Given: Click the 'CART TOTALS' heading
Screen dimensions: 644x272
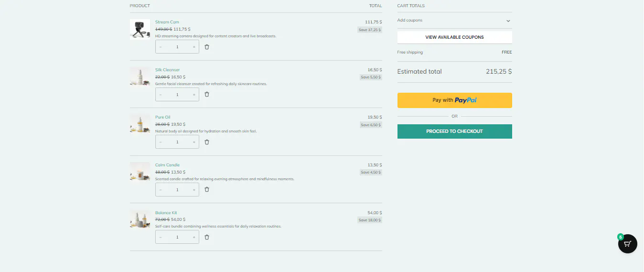Looking at the screenshot, I should [x=411, y=6].
